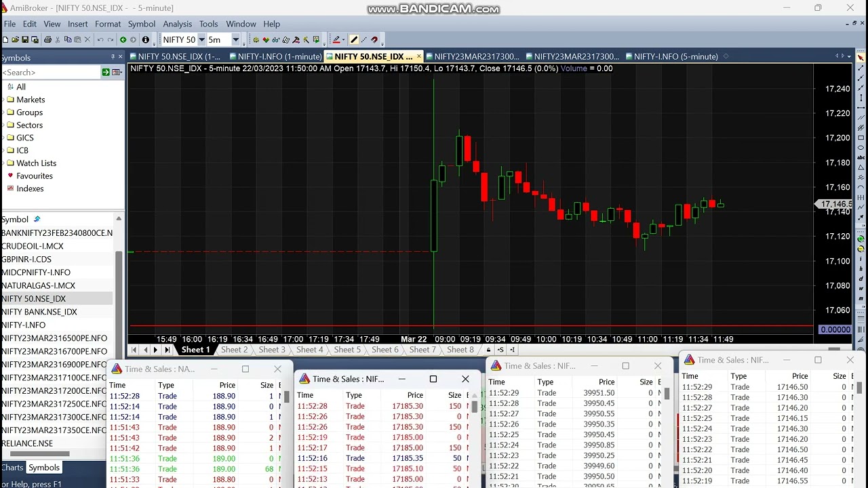This screenshot has height=488, width=868.
Task: Select the trend line drawing tool
Action: coord(861,68)
